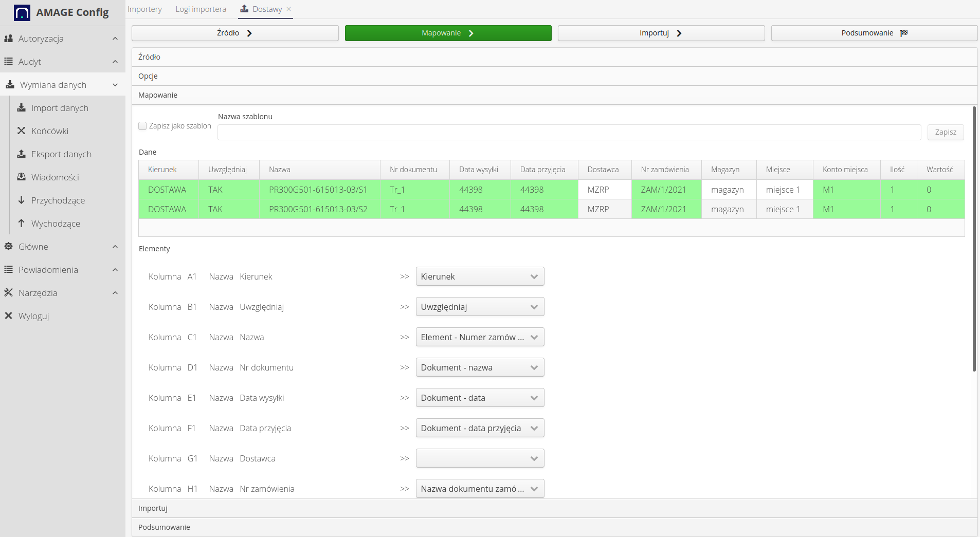
Task: Close the Dostawy tab
Action: 289,9
